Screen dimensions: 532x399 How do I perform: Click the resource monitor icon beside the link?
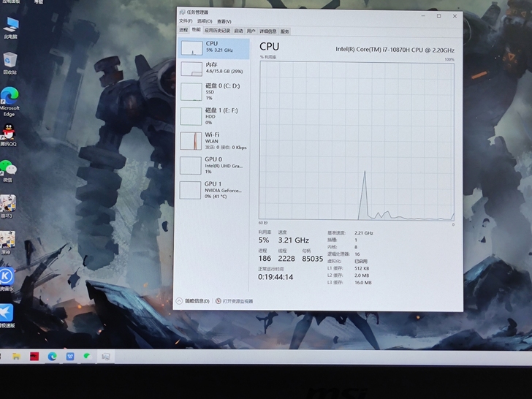click(x=218, y=301)
